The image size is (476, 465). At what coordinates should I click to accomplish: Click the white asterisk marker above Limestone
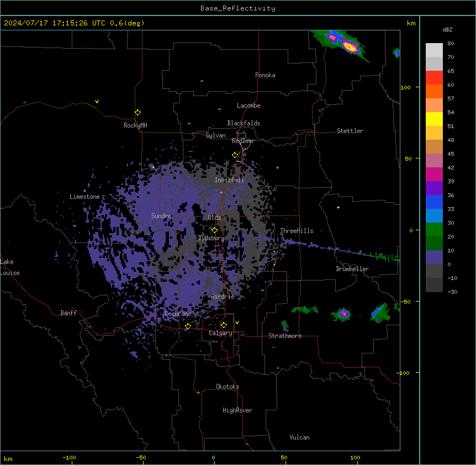pyautogui.click(x=84, y=191)
